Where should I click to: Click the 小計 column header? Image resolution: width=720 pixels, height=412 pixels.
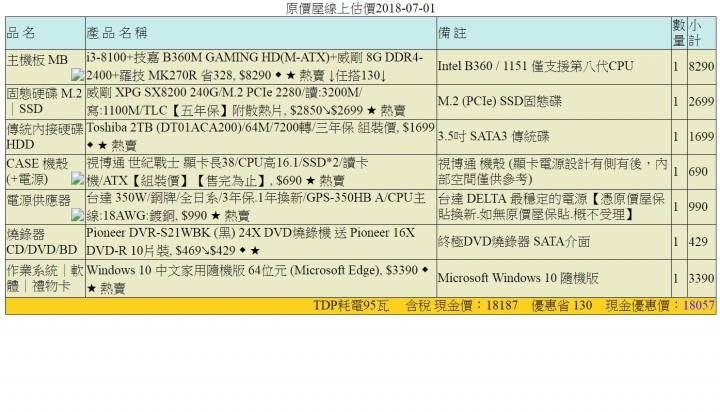[701, 33]
